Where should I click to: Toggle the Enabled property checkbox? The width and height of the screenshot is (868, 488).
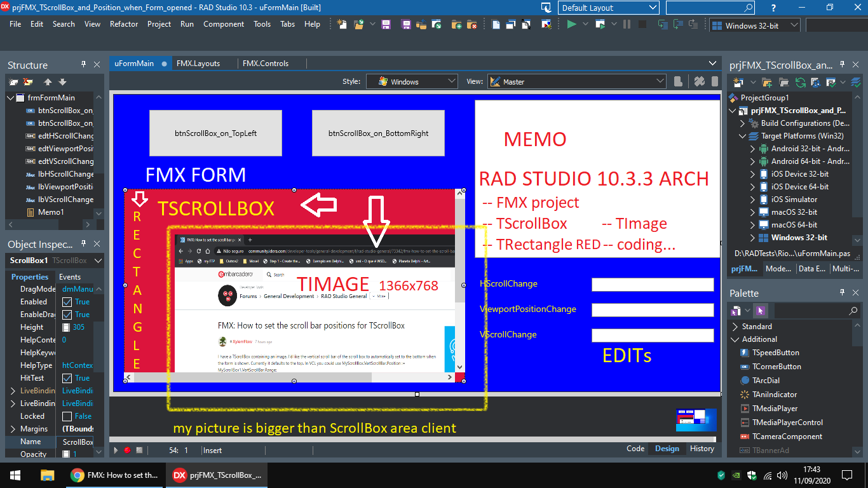tap(67, 302)
